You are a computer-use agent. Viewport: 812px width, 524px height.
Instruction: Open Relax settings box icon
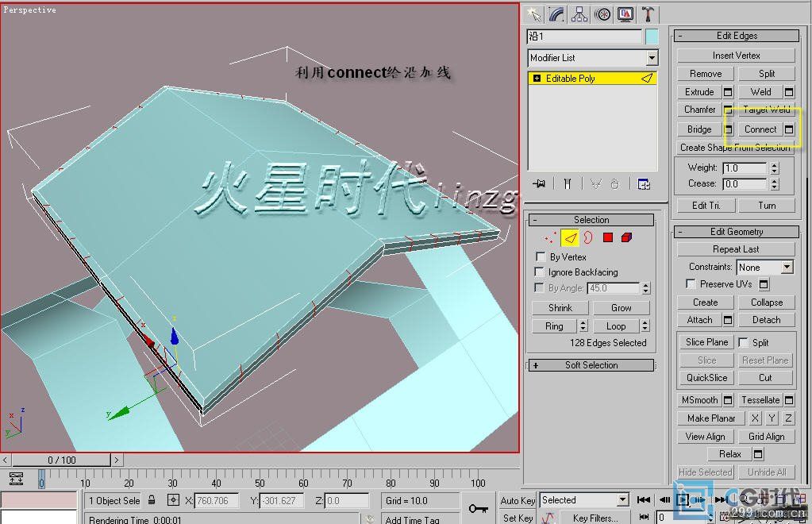point(758,454)
